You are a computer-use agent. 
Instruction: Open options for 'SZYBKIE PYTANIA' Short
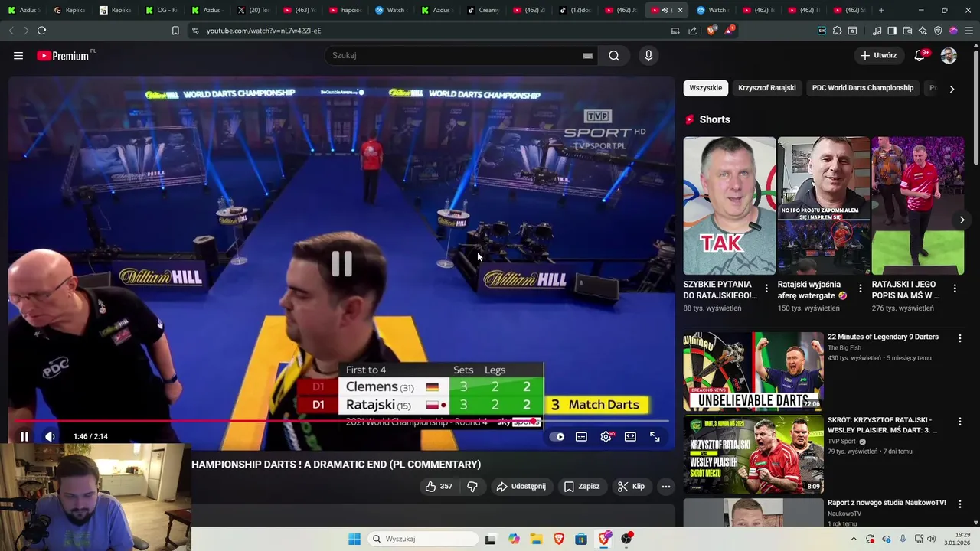[766, 289]
